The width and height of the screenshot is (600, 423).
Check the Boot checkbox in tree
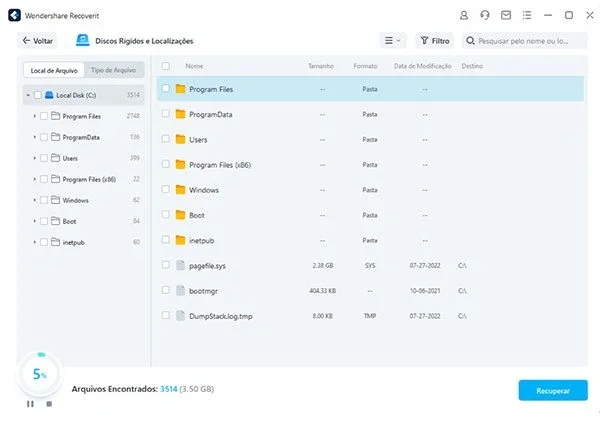(x=44, y=221)
